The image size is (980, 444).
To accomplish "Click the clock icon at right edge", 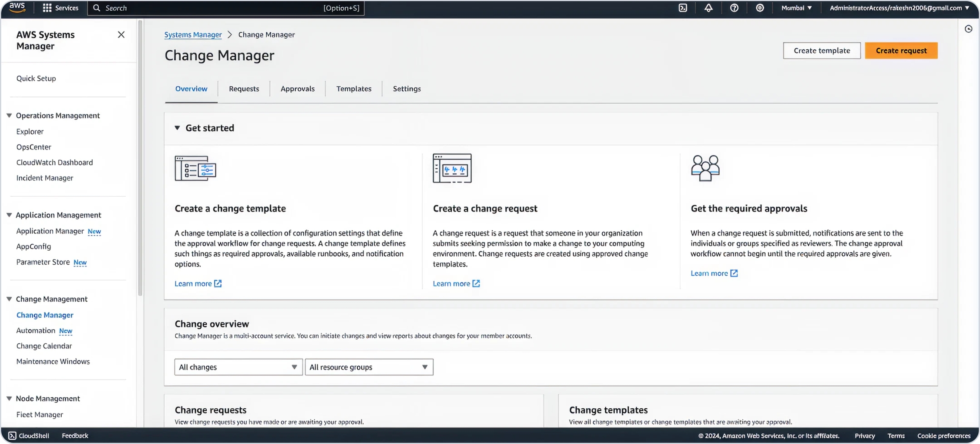I will pos(969,29).
